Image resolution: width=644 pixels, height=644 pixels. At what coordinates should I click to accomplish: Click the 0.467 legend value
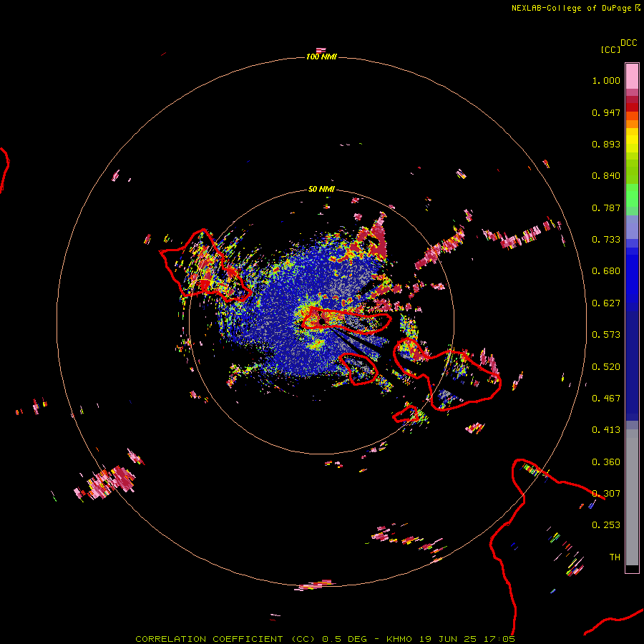pyautogui.click(x=606, y=399)
